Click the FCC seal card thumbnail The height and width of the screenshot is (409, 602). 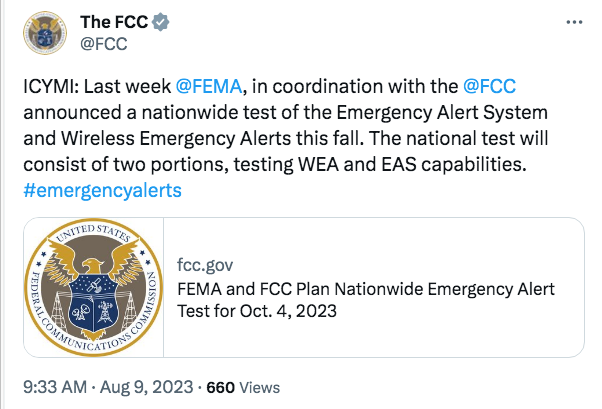(94, 287)
